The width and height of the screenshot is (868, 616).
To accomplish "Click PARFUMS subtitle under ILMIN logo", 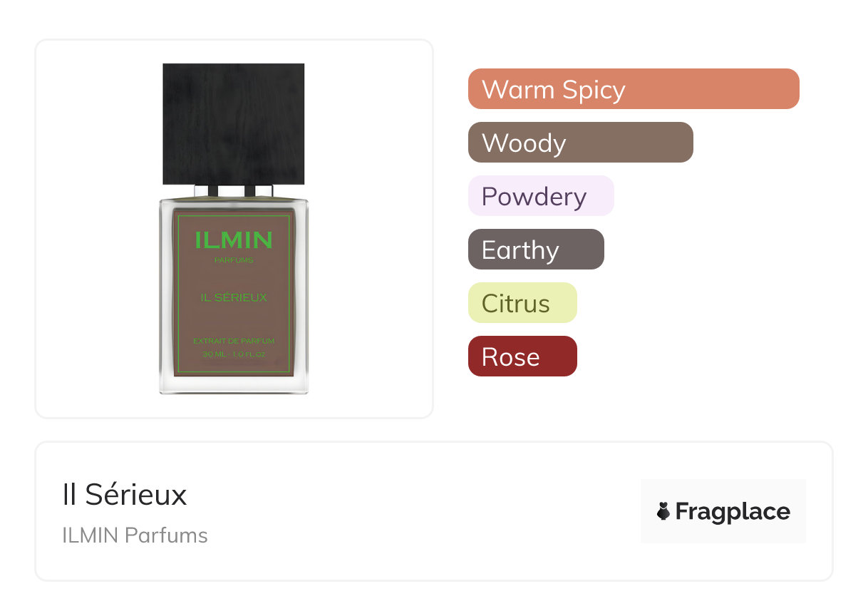I will pos(233,260).
